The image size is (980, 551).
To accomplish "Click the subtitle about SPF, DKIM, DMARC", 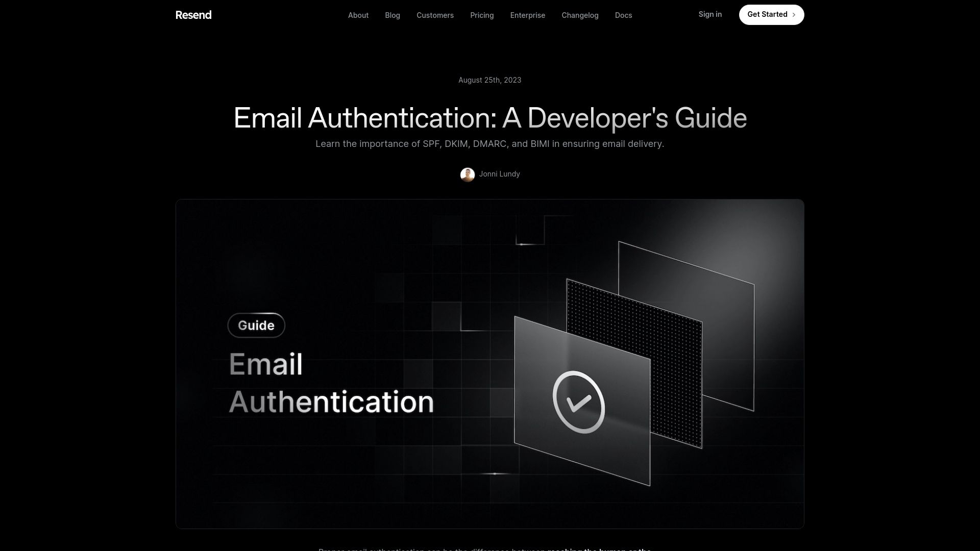I will (490, 144).
